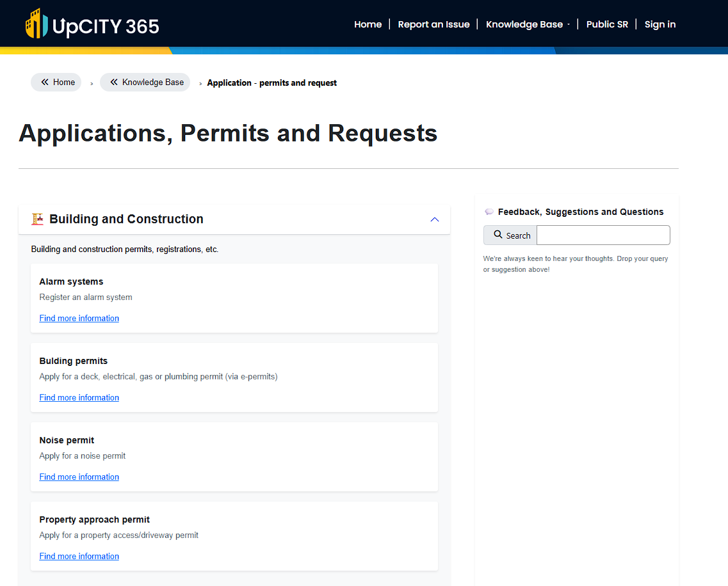Open Find more information under Alarm systems

79,318
